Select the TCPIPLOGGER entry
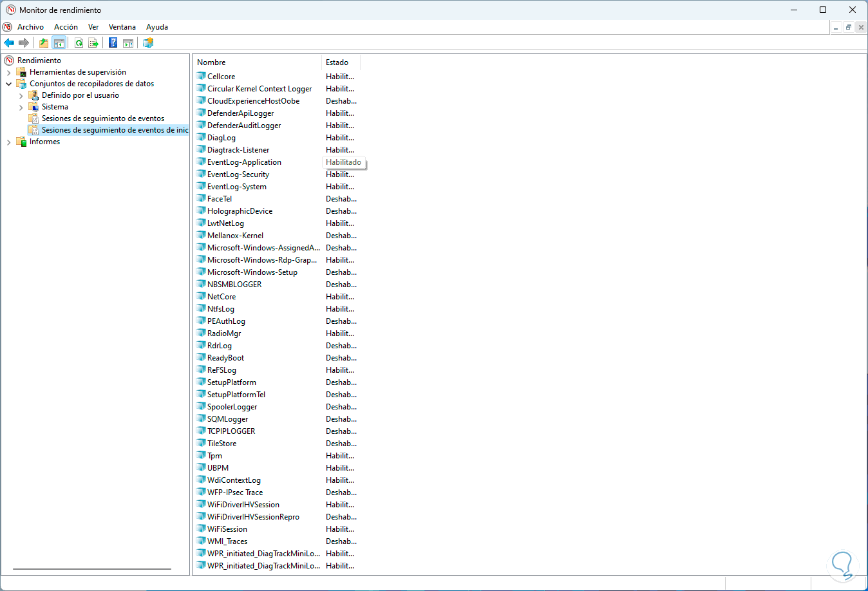868x591 pixels. pos(231,431)
